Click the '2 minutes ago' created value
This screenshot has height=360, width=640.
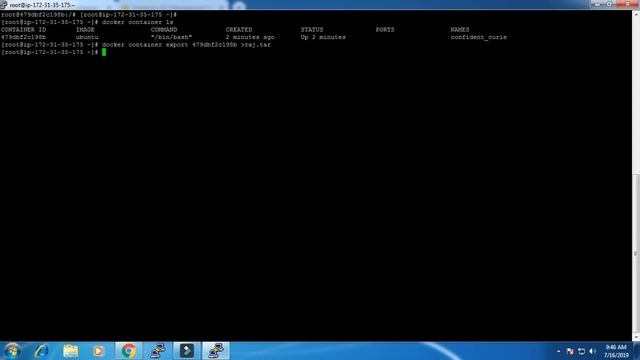(250, 37)
